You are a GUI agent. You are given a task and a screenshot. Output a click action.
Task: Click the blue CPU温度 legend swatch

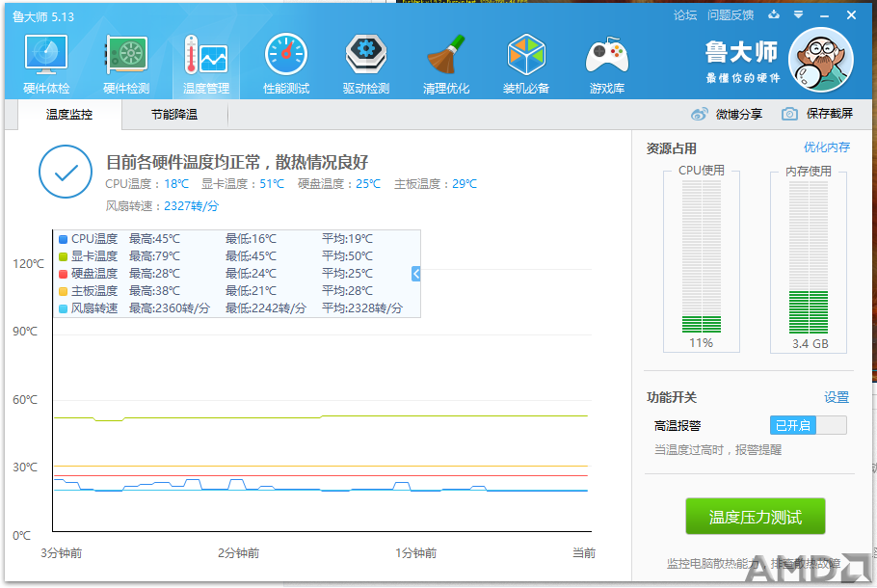[64, 239]
